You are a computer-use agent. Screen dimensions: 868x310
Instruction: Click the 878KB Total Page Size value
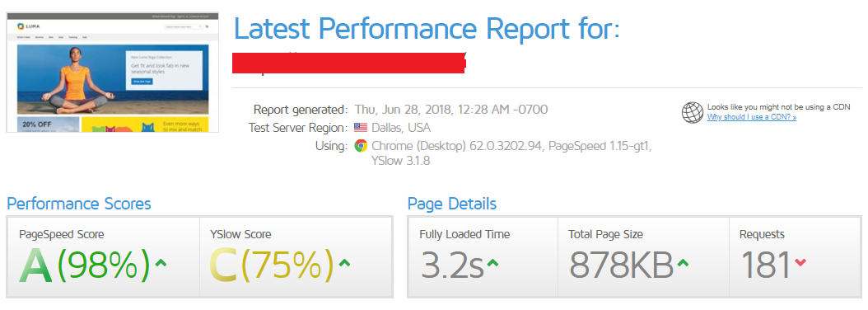click(x=621, y=265)
